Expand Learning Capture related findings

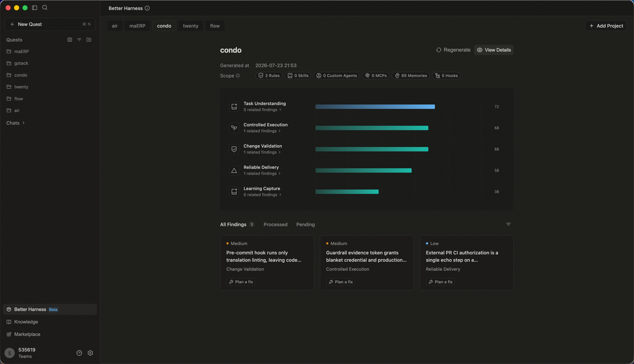pyautogui.click(x=262, y=195)
